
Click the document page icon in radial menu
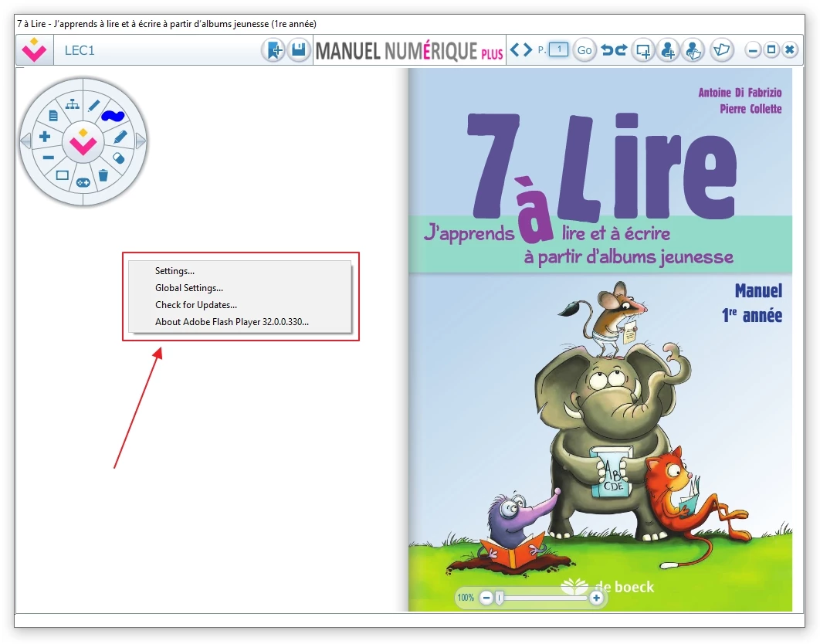click(53, 116)
